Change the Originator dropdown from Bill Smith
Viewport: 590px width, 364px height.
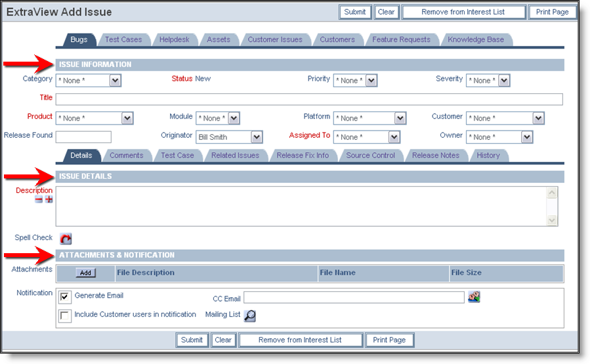coord(229,137)
